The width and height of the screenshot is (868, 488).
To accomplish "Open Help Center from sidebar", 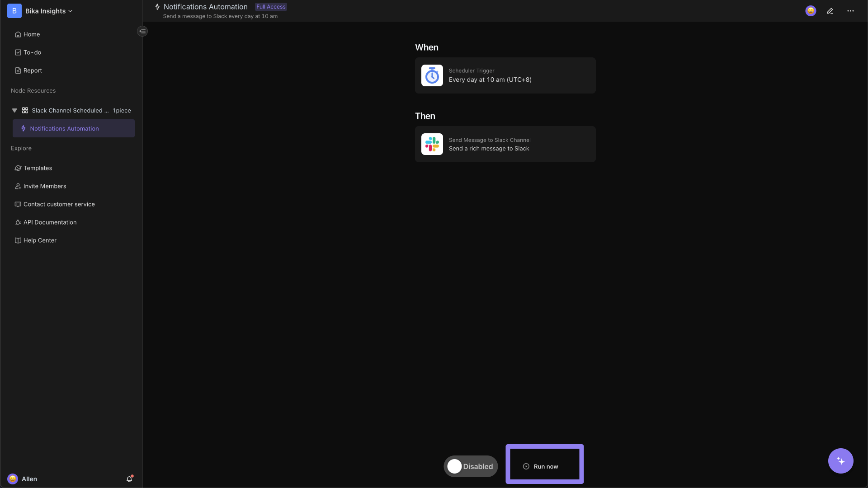I will [40, 241].
